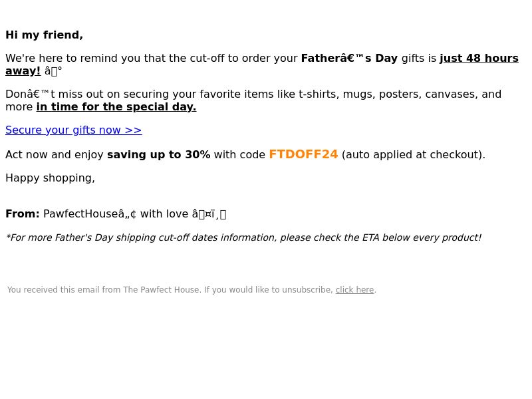Click '(auto applied at checkout)' text
Screen dimensions: 532x399
click(x=413, y=155)
